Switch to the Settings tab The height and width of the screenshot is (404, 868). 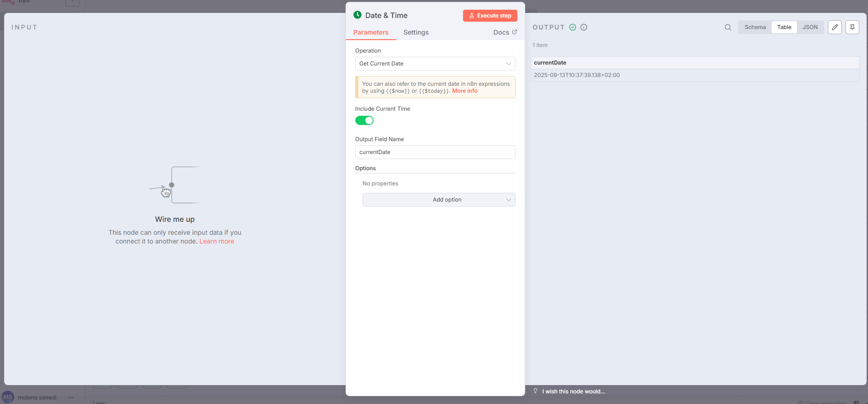coord(416,32)
